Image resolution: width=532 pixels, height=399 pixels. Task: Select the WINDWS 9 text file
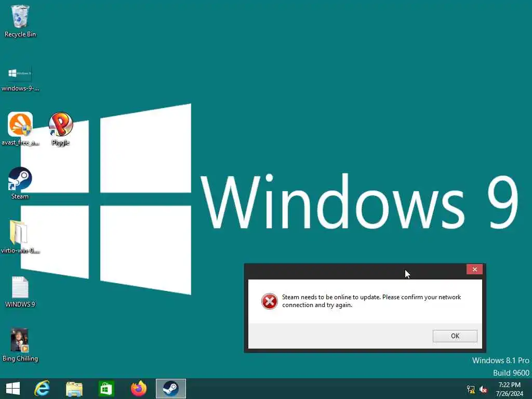tap(20, 292)
